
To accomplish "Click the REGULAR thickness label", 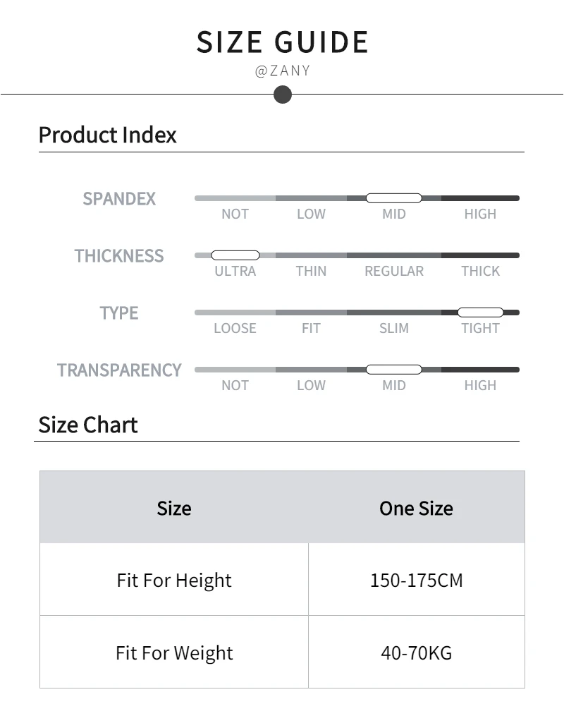I will click(x=394, y=272).
